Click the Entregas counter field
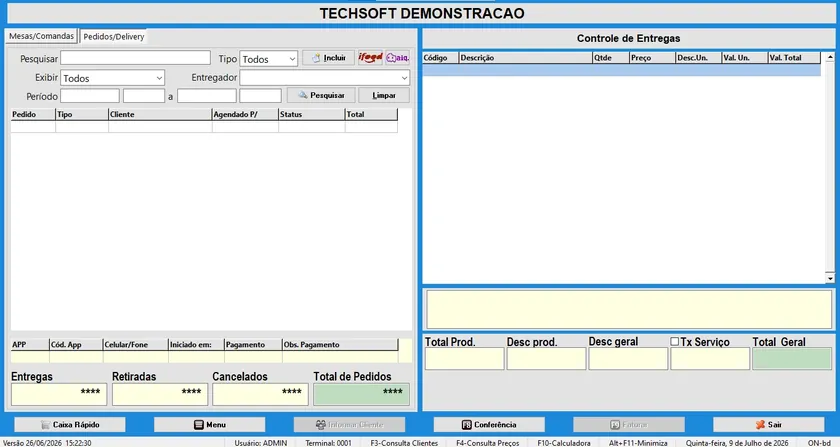Screen dimensions: 840x447 coord(59,394)
